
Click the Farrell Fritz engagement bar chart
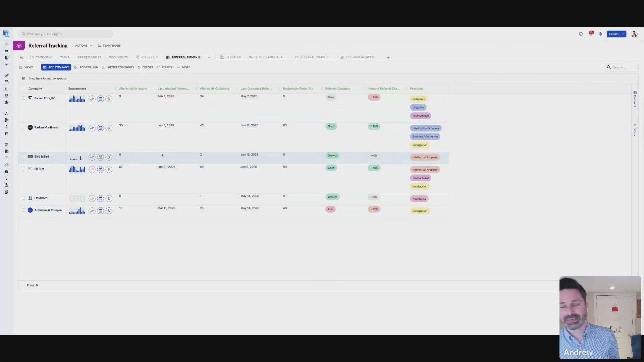[77, 99]
